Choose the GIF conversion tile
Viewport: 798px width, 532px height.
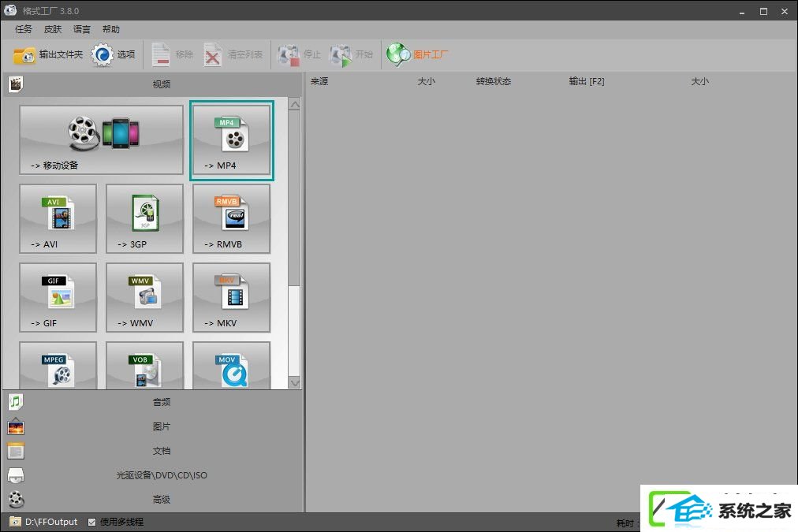[x=58, y=298]
